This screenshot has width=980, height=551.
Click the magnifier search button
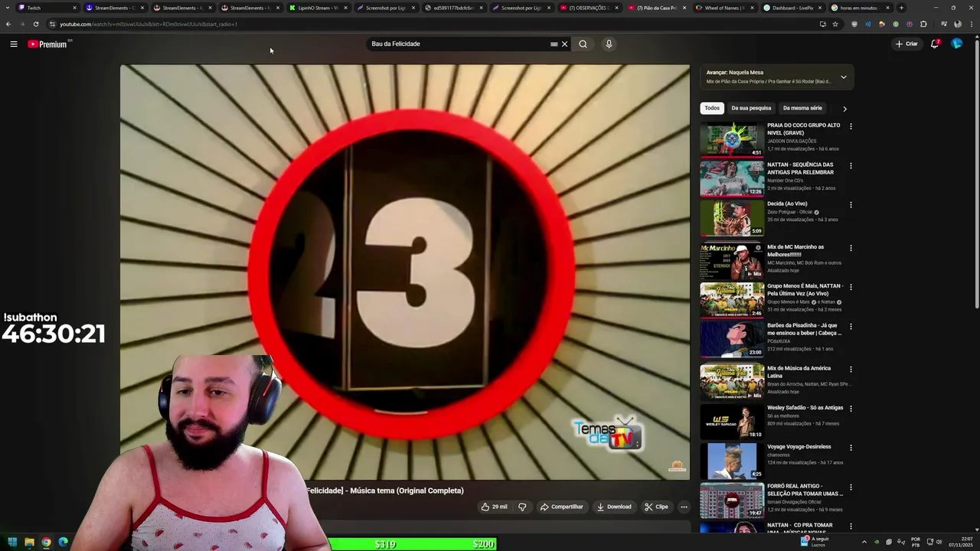click(x=583, y=44)
